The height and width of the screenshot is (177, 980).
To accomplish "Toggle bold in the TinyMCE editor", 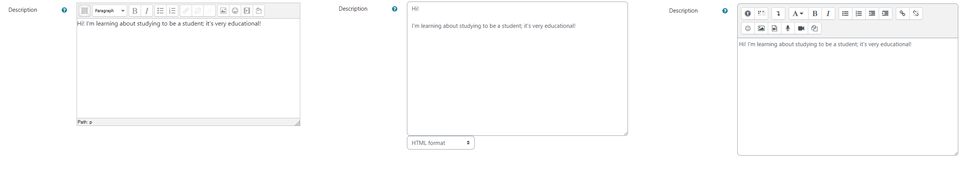I will click(x=135, y=11).
